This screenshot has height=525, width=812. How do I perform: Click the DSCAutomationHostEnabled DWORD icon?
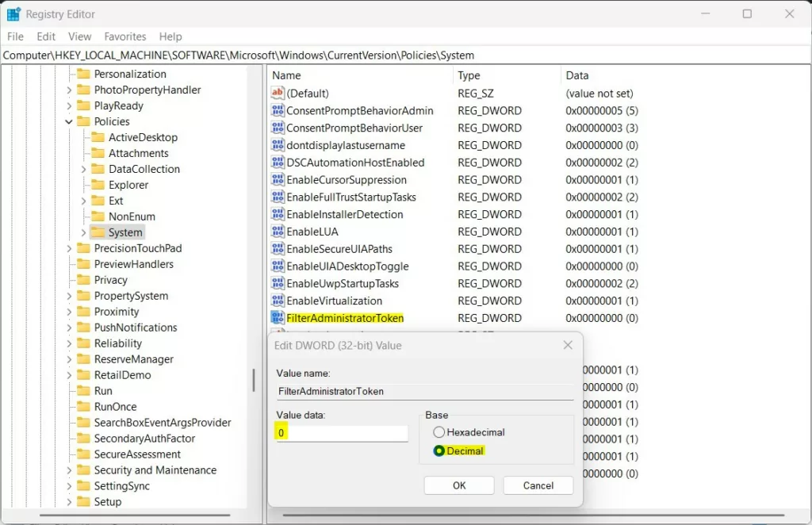[x=278, y=163]
